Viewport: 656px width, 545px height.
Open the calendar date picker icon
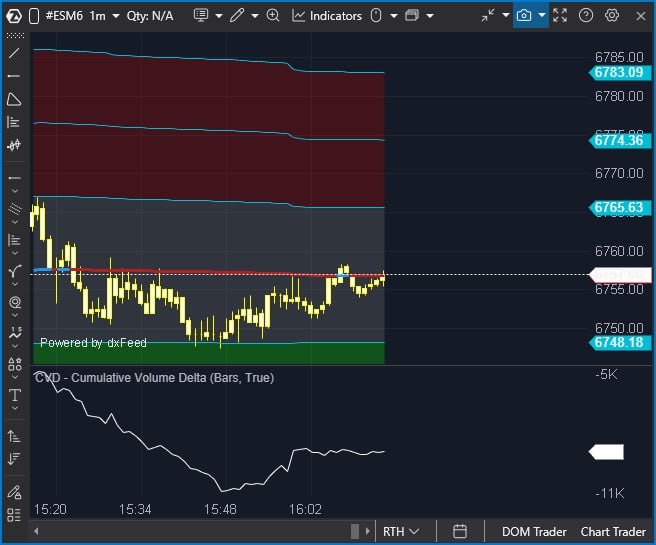(460, 532)
